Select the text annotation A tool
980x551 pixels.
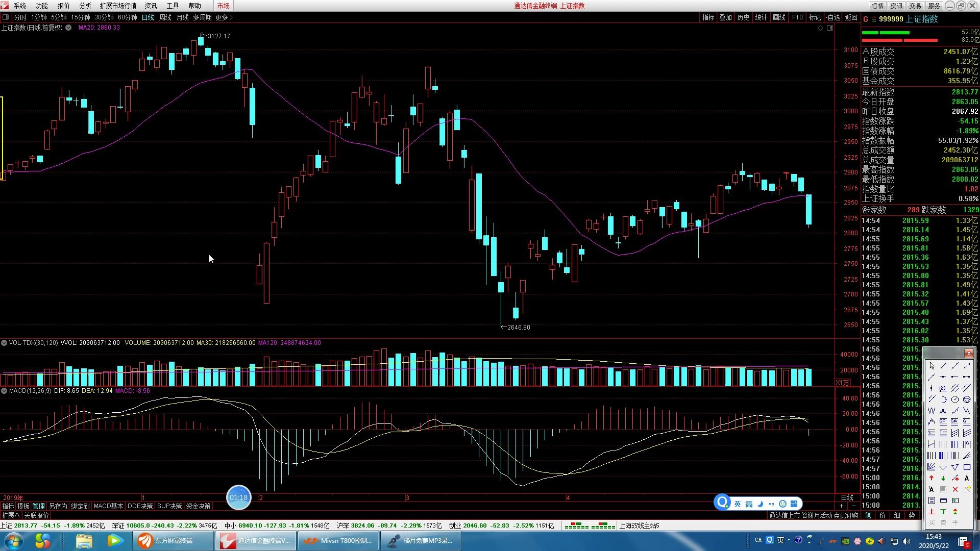click(x=967, y=479)
